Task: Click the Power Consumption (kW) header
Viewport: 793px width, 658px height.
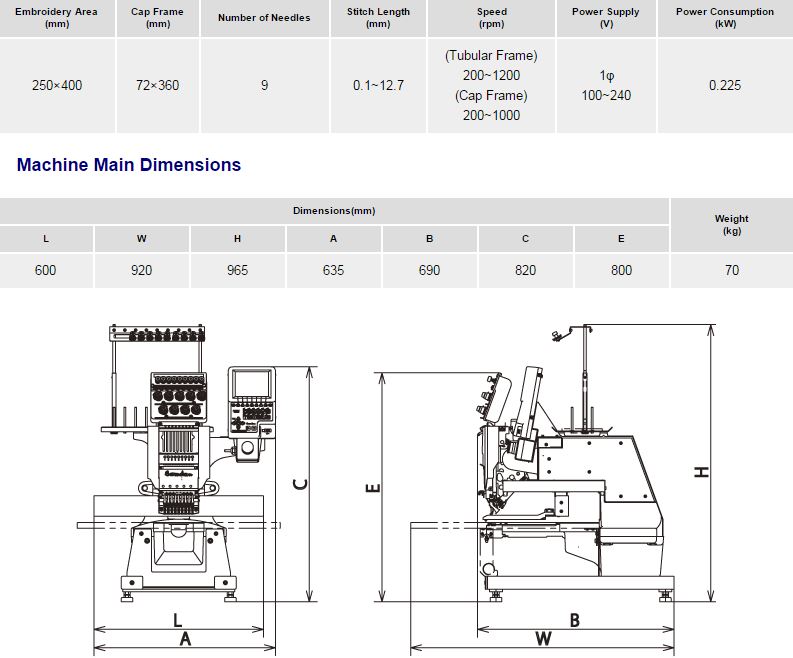Action: (725, 18)
